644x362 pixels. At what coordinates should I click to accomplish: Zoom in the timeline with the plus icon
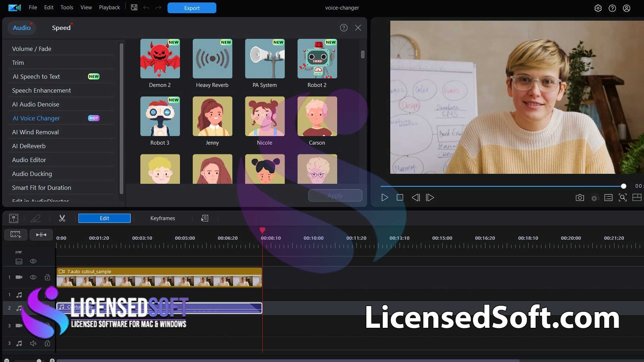[x=52, y=360]
